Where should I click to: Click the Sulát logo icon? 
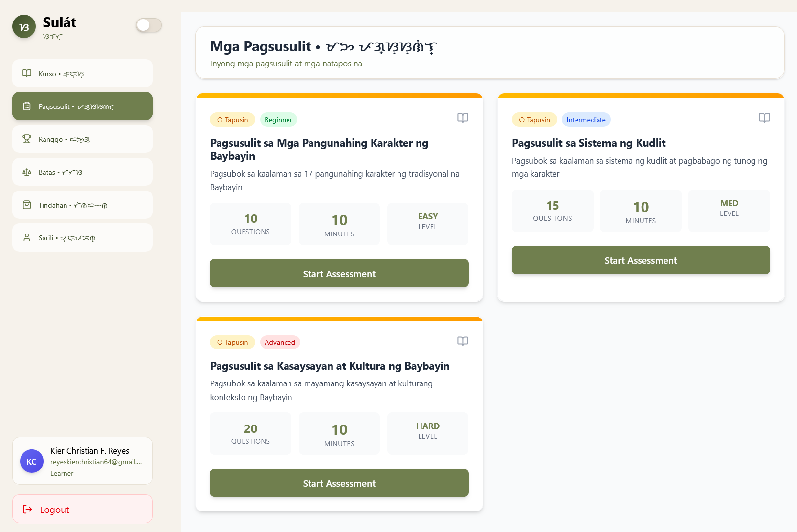pos(24,27)
